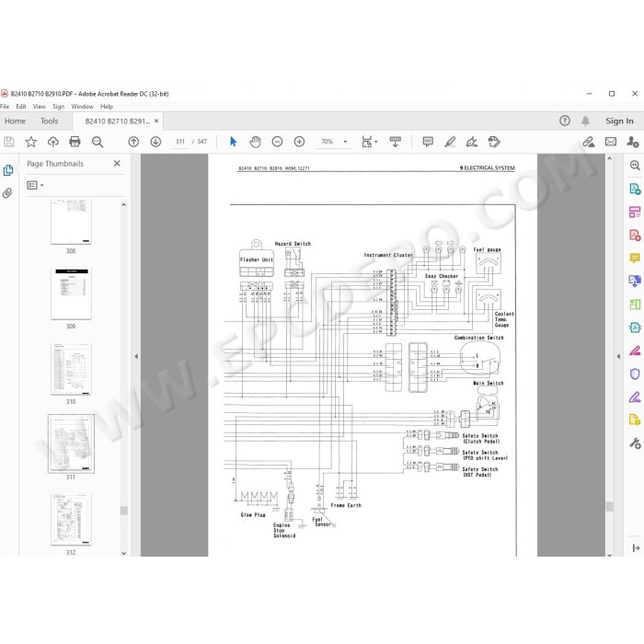Screen dimensions: 644x644
Task: Go to the previous page
Action: click(x=133, y=142)
